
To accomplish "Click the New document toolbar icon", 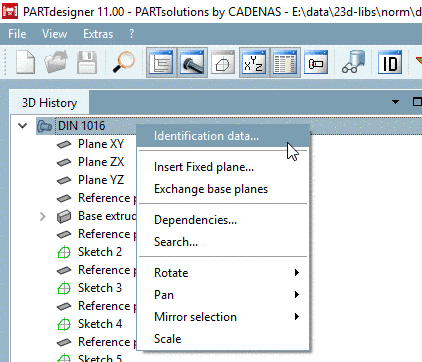I will pos(26,62).
